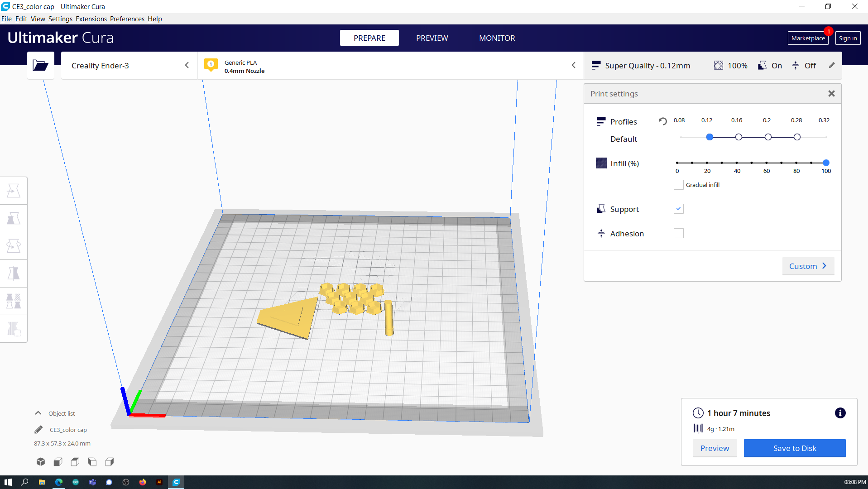Viewport: 868px width, 489px height.
Task: Select the Rotate tool in left toolbar
Action: tap(14, 246)
